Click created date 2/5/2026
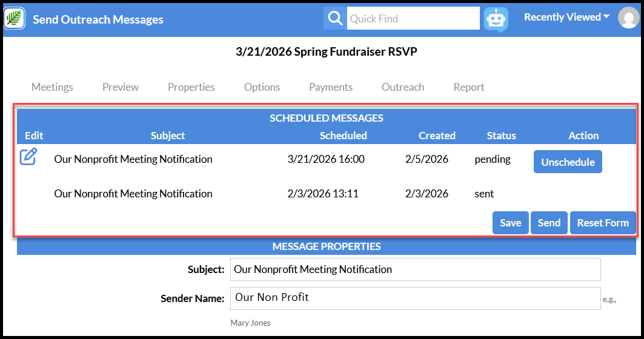The image size is (644, 339). (427, 159)
